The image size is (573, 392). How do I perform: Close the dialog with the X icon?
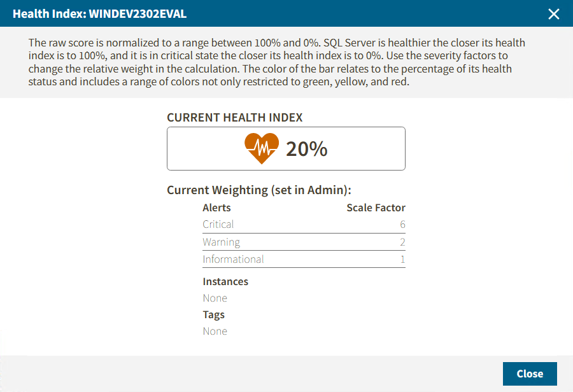click(554, 14)
